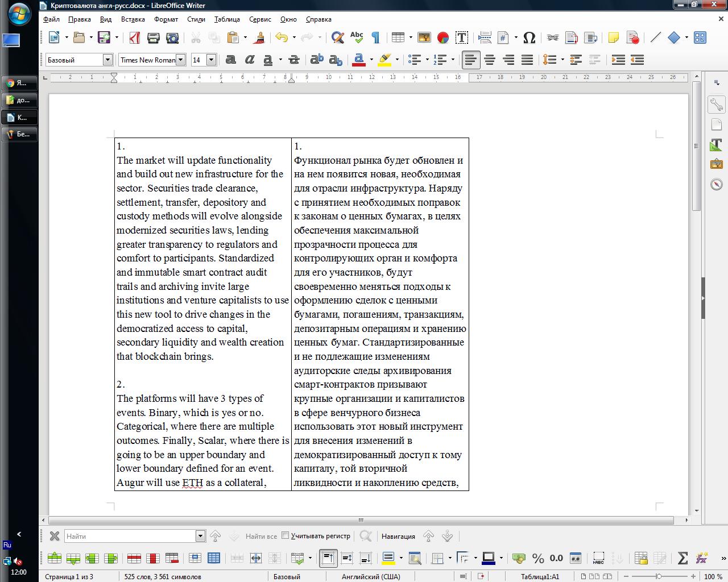Viewport: 728px width, 582px height.
Task: Click the zoom slider in status bar
Action: 658,576
